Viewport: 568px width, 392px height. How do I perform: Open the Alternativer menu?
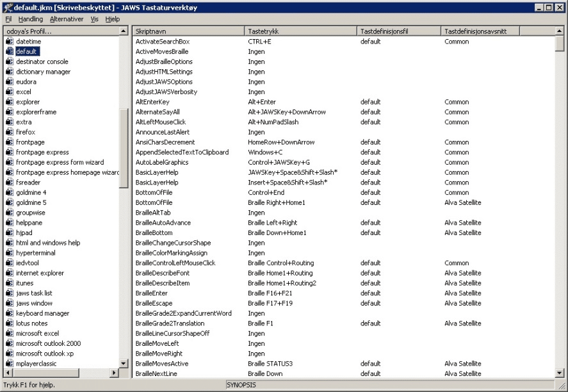(67, 19)
